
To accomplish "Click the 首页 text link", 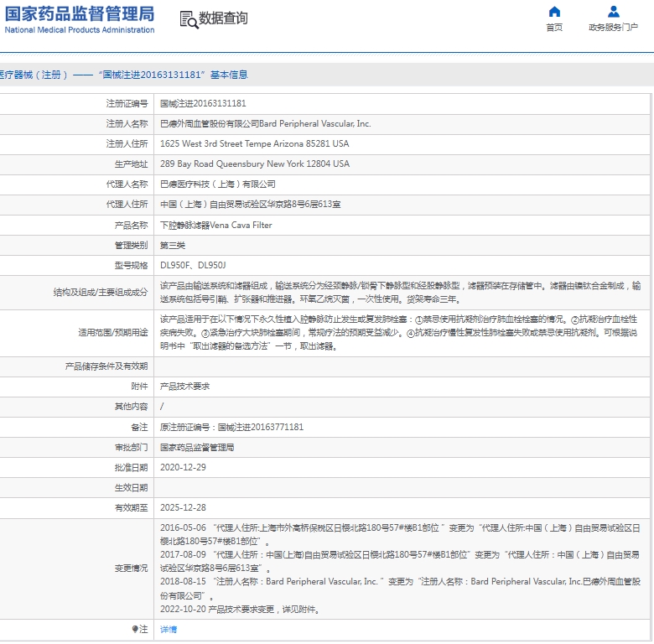I will 554,28.
